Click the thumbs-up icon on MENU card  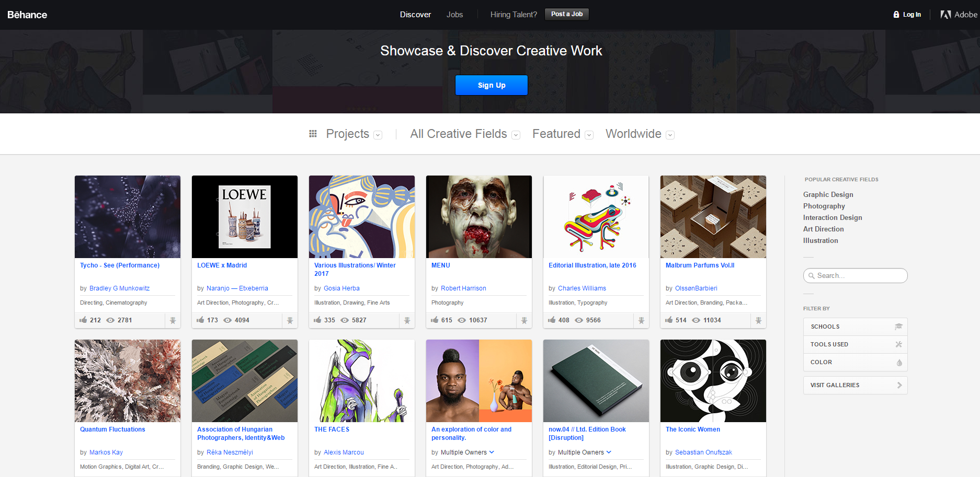435,320
